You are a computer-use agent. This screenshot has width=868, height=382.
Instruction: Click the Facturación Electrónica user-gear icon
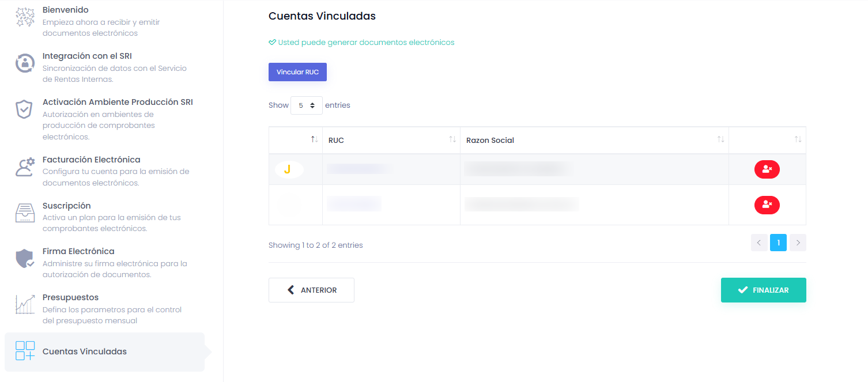[x=25, y=167]
